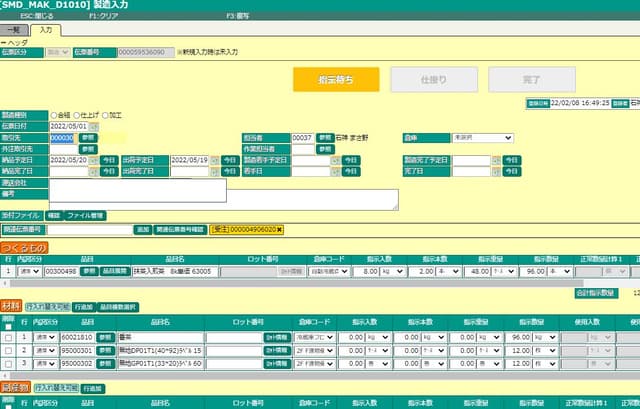Open unit dropdown next to 8.00 value

pyautogui.click(x=392, y=271)
